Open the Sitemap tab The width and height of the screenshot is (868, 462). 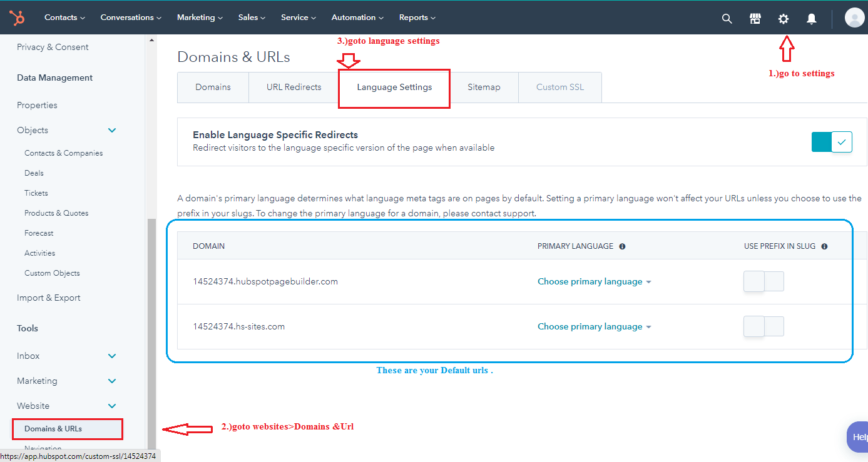pos(484,87)
